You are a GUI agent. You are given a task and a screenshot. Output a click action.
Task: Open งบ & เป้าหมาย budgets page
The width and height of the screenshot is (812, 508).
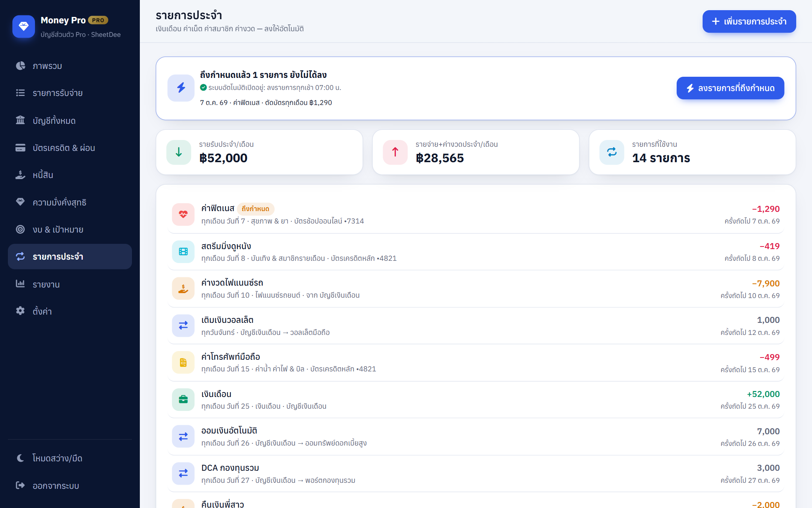pos(70,230)
